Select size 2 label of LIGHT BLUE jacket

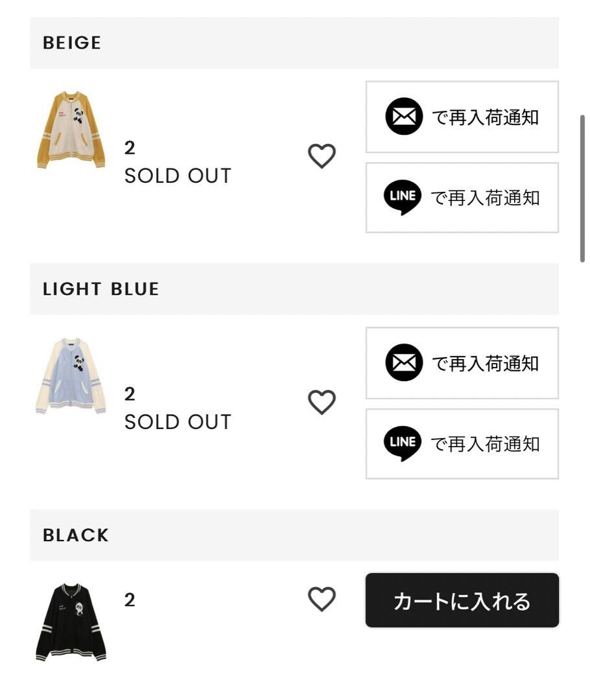[x=130, y=394]
